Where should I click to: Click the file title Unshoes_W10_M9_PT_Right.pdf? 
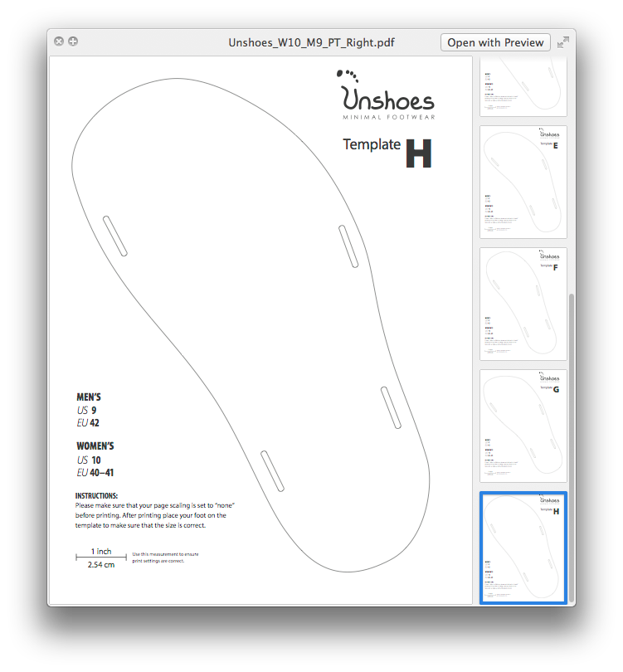click(x=312, y=42)
